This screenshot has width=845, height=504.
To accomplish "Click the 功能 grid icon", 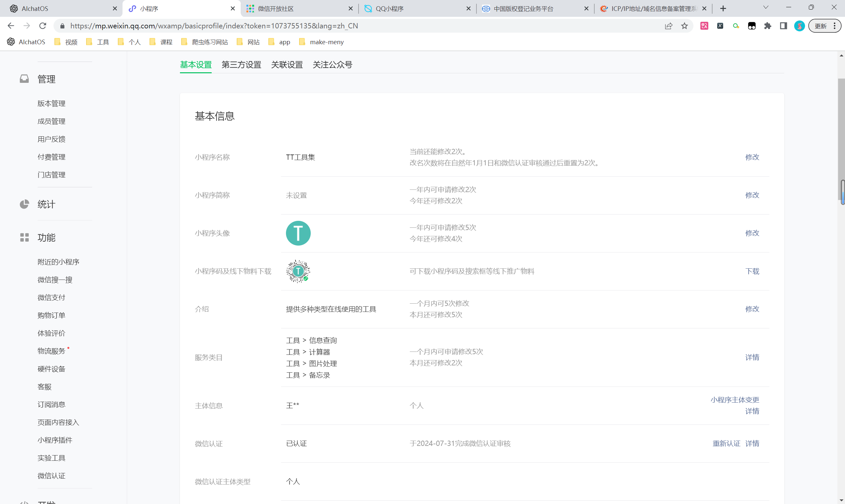I will tap(24, 237).
